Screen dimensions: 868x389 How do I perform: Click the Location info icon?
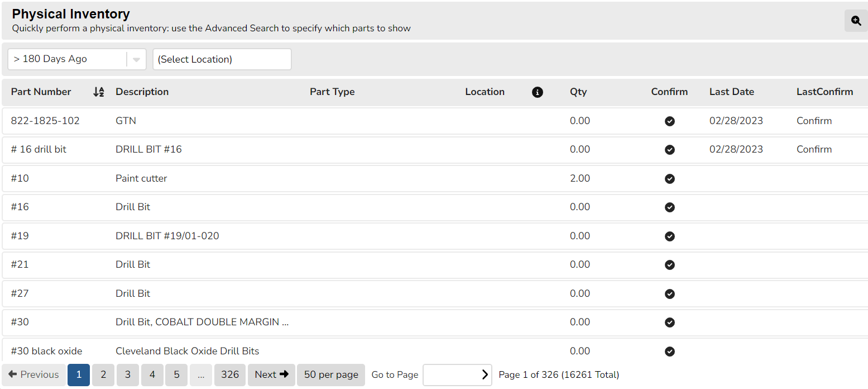pos(537,92)
